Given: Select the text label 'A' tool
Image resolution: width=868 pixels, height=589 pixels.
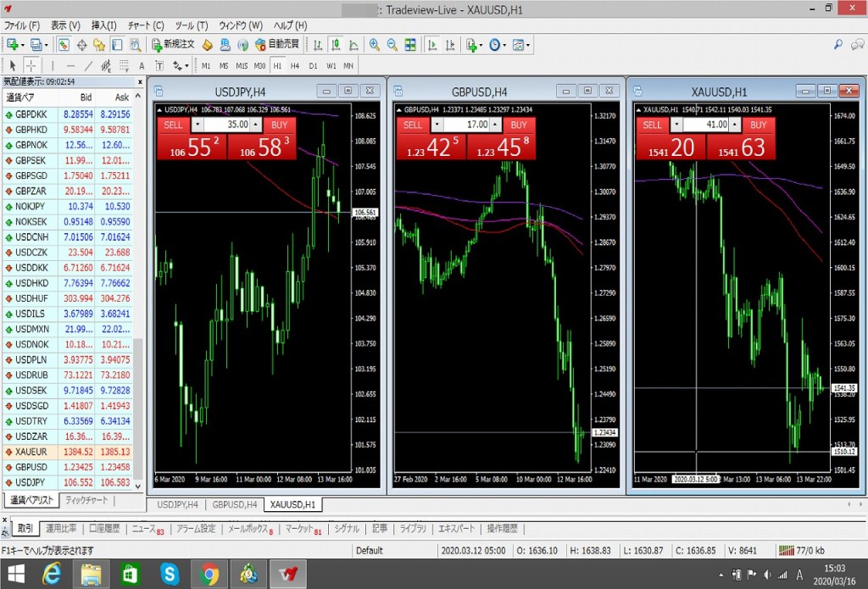Looking at the screenshot, I should [x=142, y=65].
